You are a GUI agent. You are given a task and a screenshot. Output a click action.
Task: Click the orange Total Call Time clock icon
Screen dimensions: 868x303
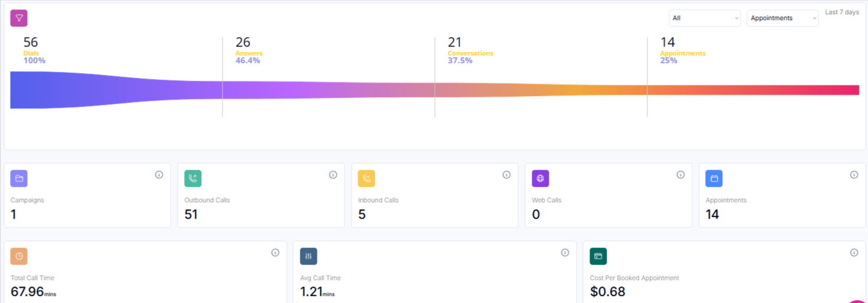pyautogui.click(x=19, y=256)
